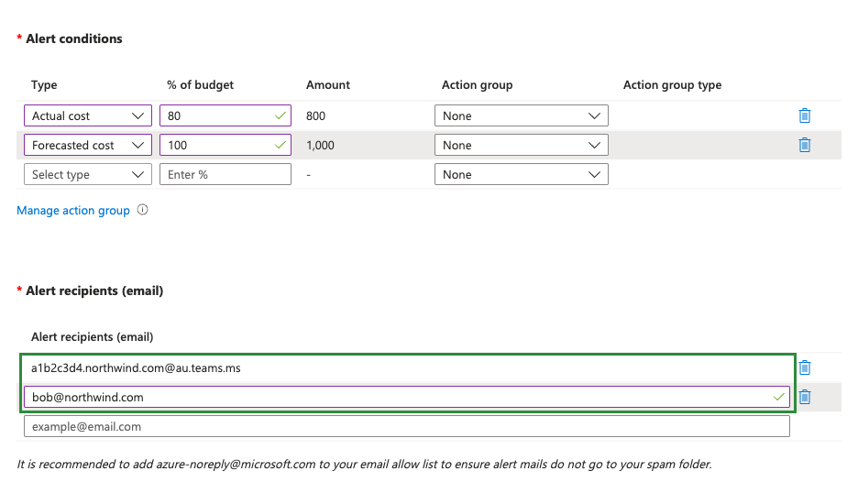858x504 pixels.
Task: Remove recipient bob@northwind.com
Action: coord(805,397)
